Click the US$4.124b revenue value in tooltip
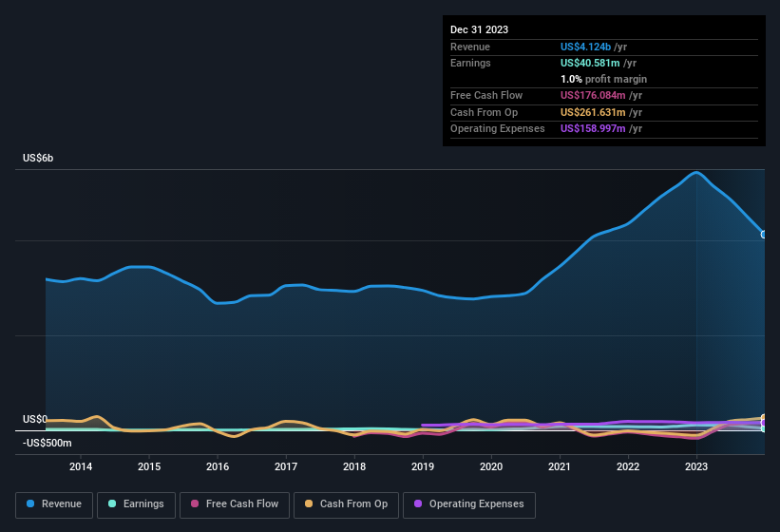780x532 pixels. coord(586,47)
